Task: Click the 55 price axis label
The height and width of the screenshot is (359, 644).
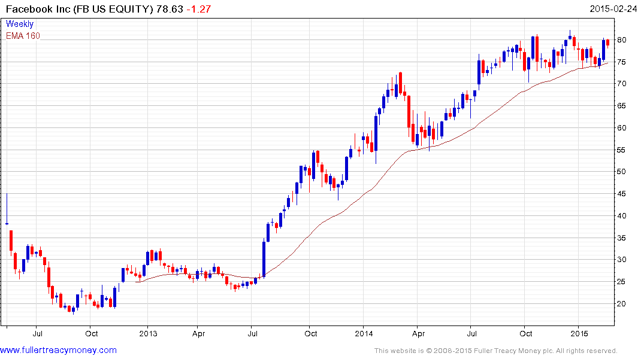Action: point(621,150)
